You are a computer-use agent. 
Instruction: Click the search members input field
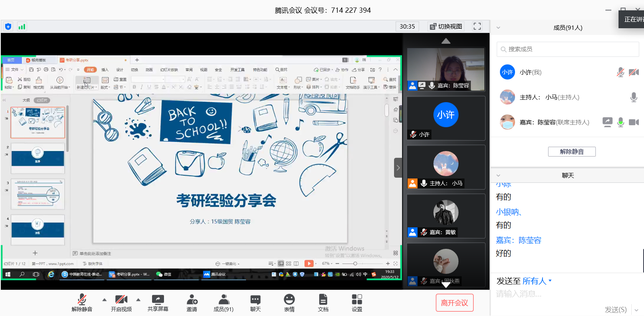tap(568, 49)
